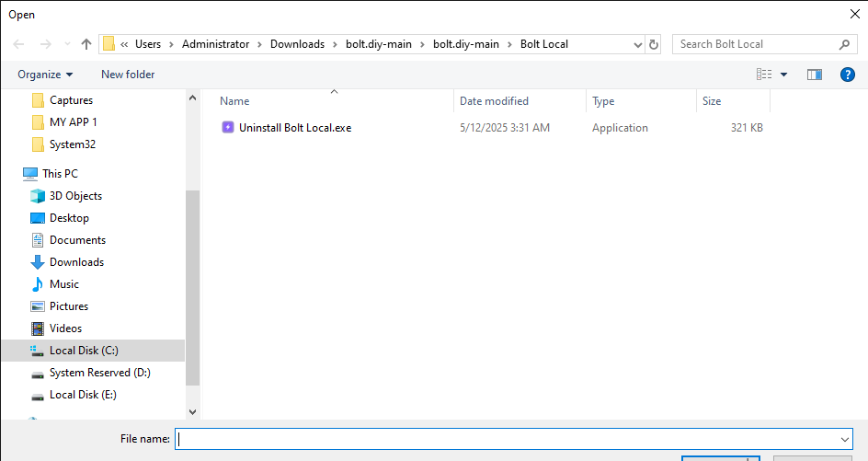The image size is (868, 461).
Task: Click the search magnifier icon
Action: click(x=844, y=44)
